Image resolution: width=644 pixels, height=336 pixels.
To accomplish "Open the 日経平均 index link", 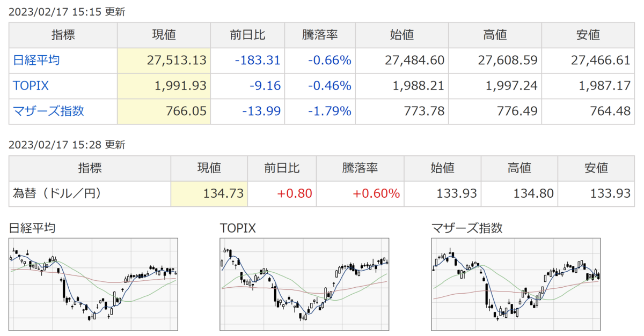I will coord(36,61).
